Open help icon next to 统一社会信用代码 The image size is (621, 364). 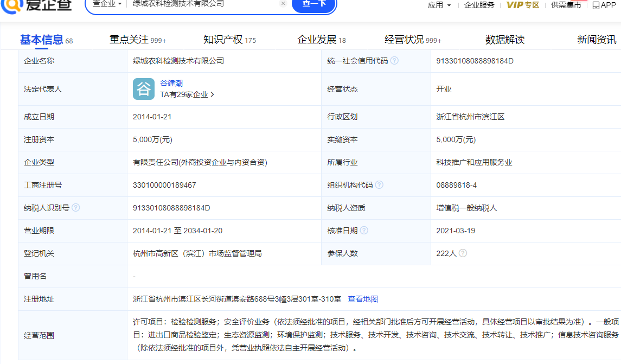pyautogui.click(x=394, y=61)
